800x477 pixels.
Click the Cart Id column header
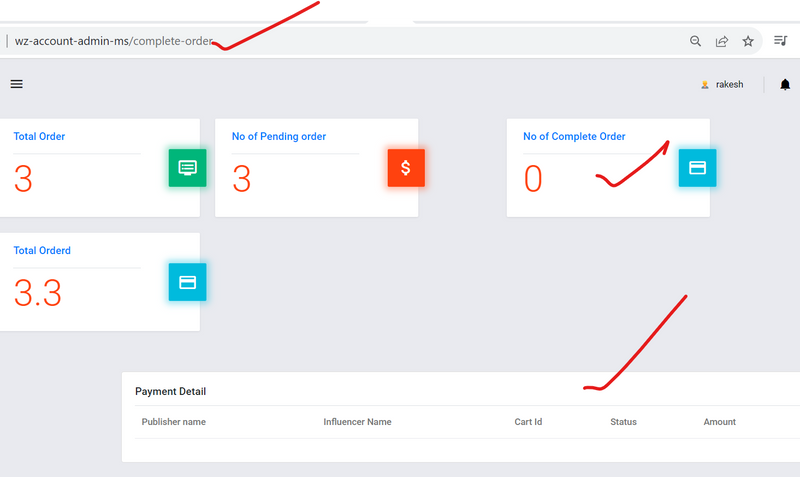pyautogui.click(x=528, y=422)
